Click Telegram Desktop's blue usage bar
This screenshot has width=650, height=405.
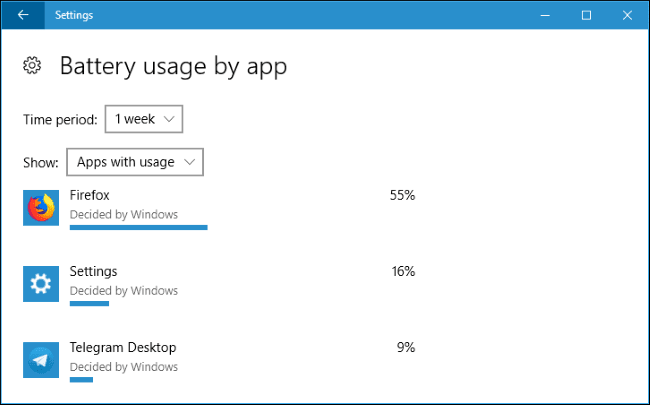coord(81,380)
